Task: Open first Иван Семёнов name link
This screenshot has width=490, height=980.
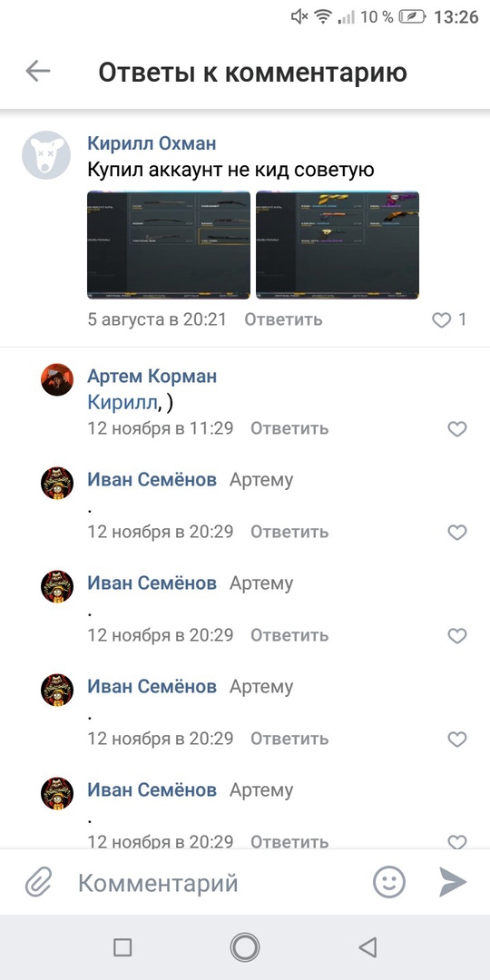Action: [x=152, y=479]
